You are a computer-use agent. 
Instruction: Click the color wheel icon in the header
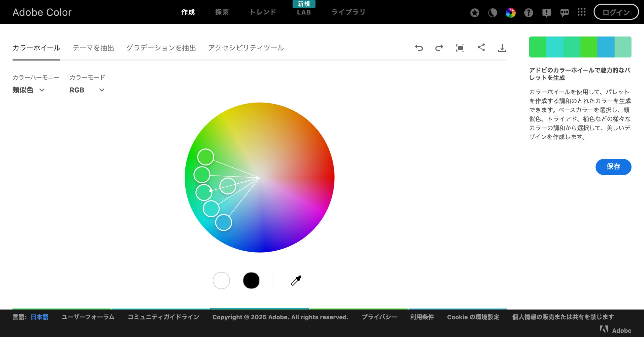coord(510,13)
